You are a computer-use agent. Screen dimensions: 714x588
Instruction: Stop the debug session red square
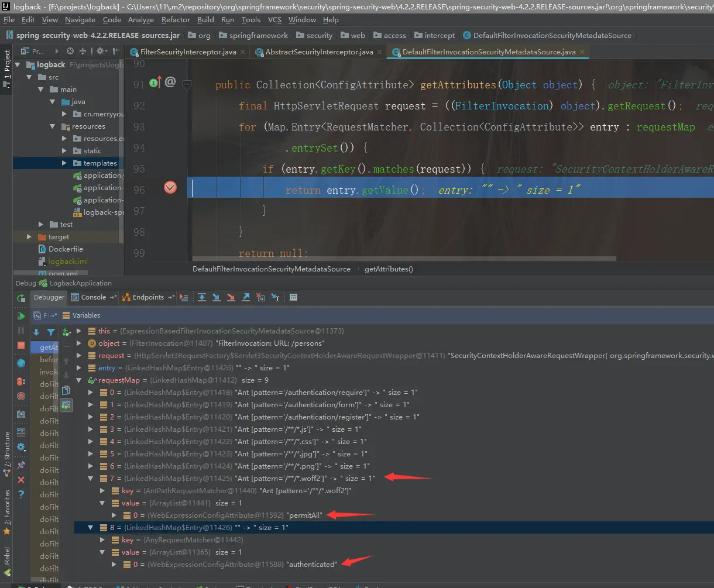pyautogui.click(x=21, y=345)
